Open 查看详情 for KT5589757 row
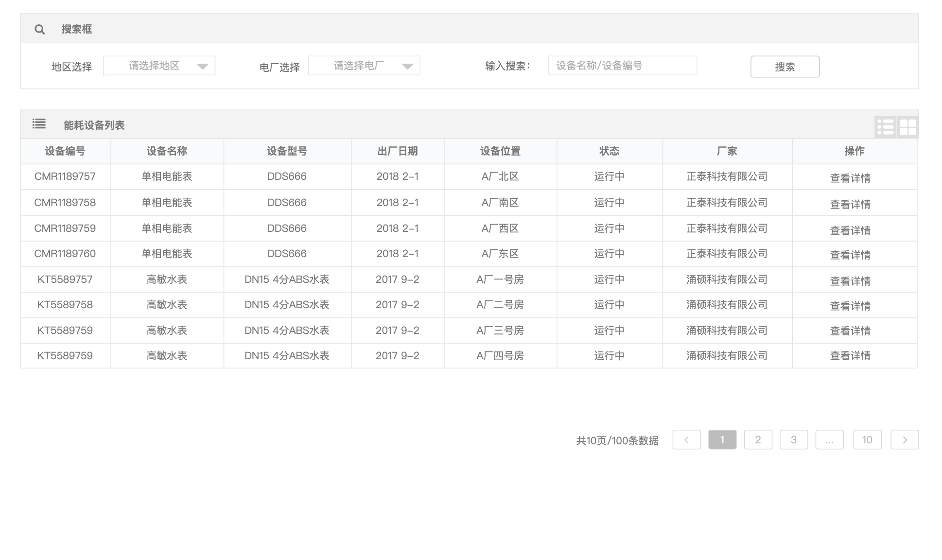Viewport: 942px width, 560px height. pos(850,281)
